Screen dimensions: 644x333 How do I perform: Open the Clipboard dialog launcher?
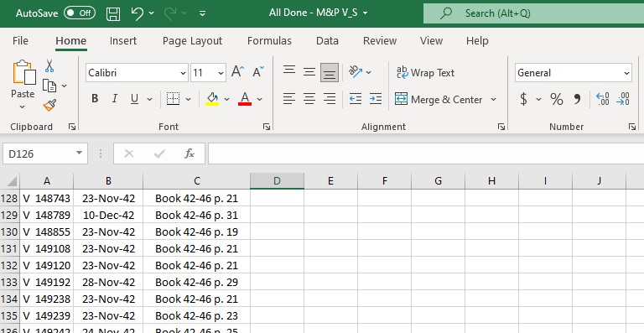pos(72,127)
